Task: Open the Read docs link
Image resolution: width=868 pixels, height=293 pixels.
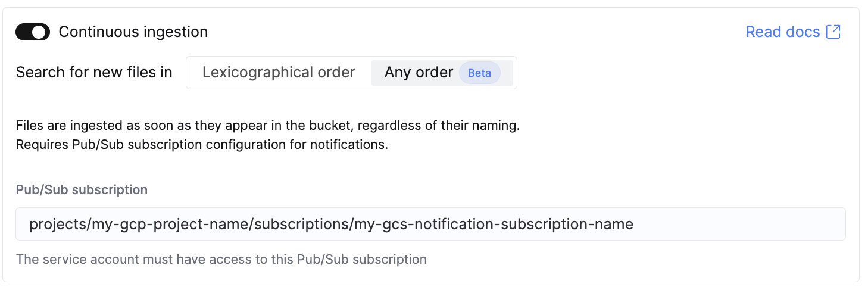Action: [x=782, y=32]
